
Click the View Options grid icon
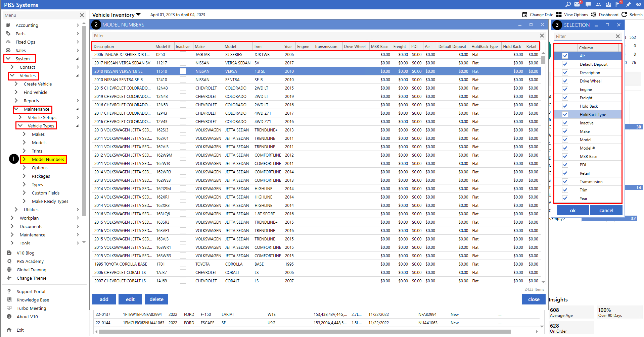(559, 14)
